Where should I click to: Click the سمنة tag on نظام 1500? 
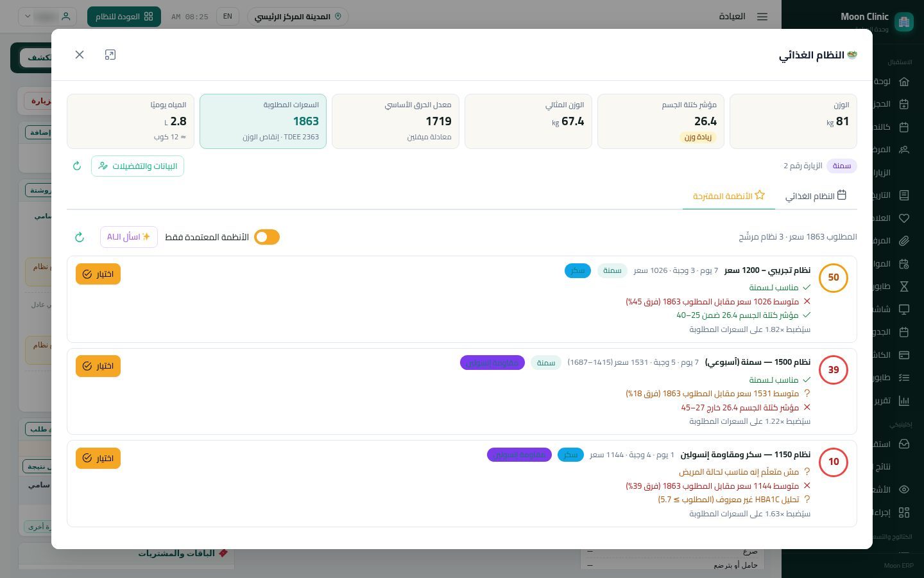click(x=546, y=363)
